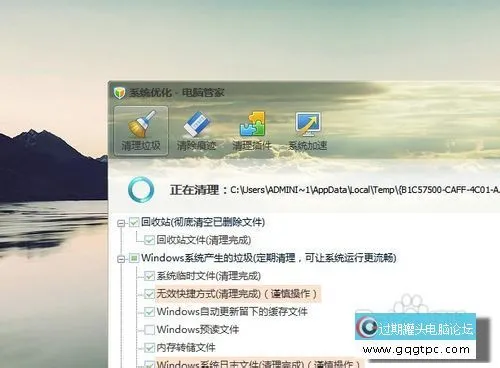
Task: Select the 回收站文件(清理完成) row text
Action: click(x=204, y=240)
